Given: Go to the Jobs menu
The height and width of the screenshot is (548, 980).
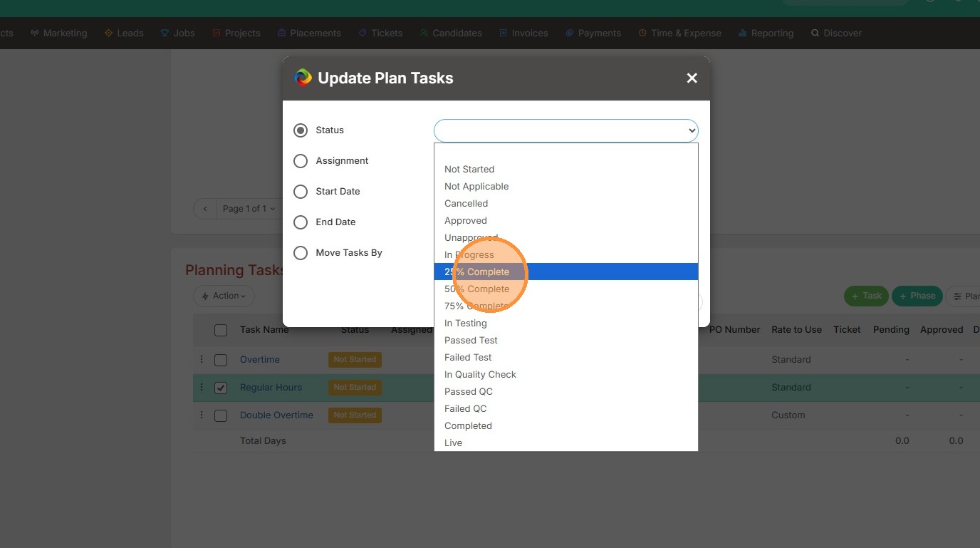Looking at the screenshot, I should pos(177,33).
